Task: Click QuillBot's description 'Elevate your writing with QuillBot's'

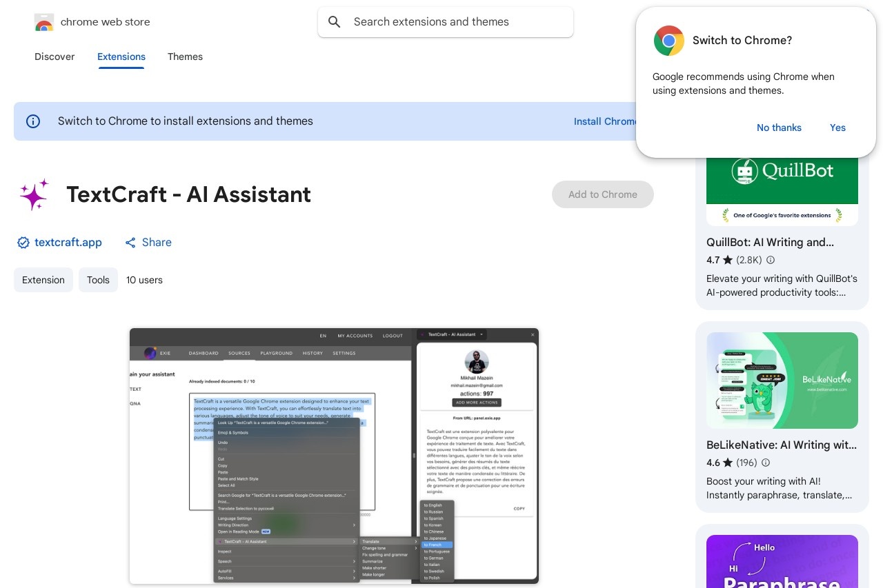Action: 782,278
